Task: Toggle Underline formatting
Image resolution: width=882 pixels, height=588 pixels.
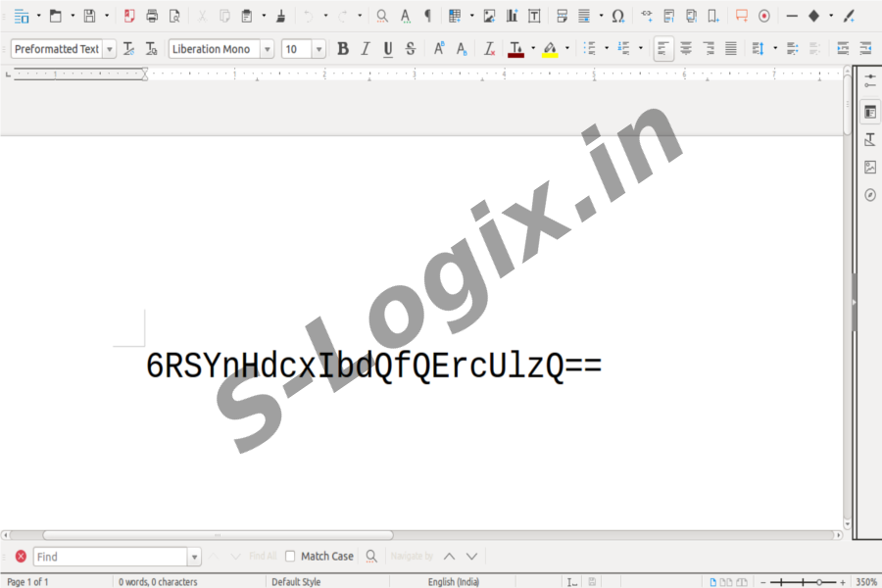Action: click(387, 49)
